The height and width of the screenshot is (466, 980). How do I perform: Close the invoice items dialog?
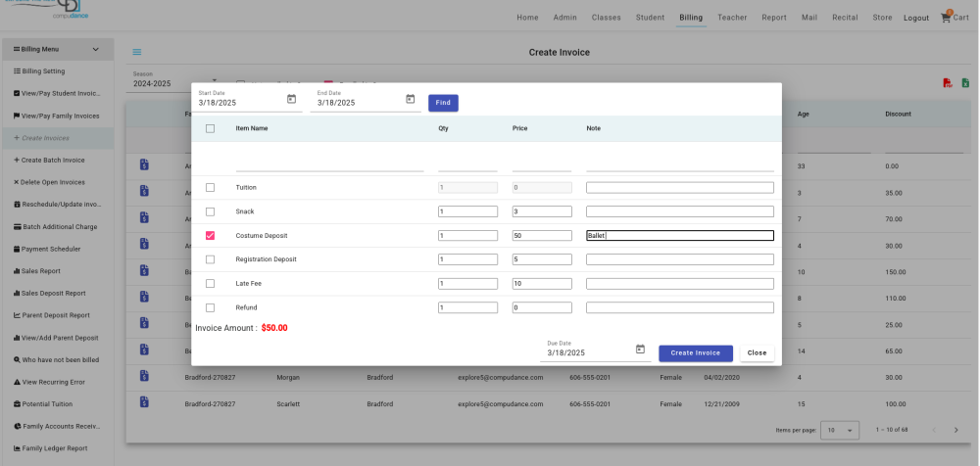point(757,353)
